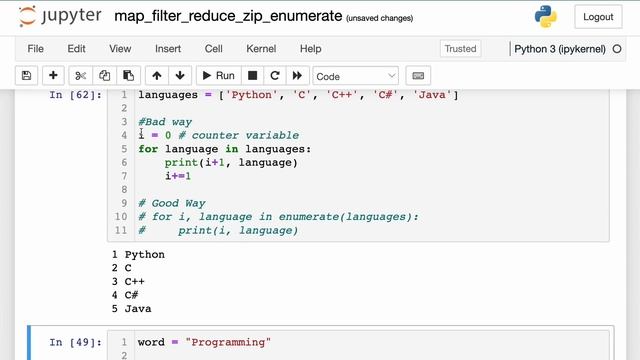Screen dimensions: 640x360
Task: Click the commented 'print(i, language)' line
Action: 218,230
